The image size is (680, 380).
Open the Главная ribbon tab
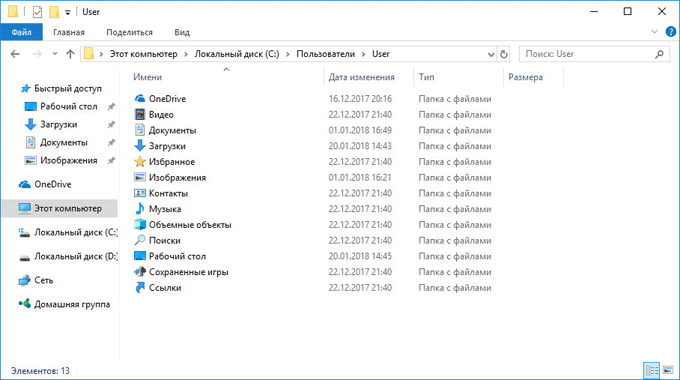click(x=69, y=32)
